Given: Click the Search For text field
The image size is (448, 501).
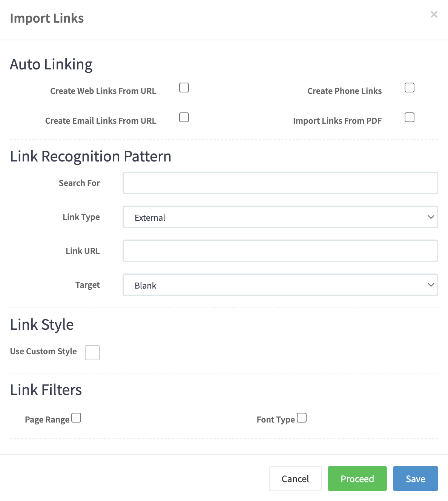Looking at the screenshot, I should (280, 183).
